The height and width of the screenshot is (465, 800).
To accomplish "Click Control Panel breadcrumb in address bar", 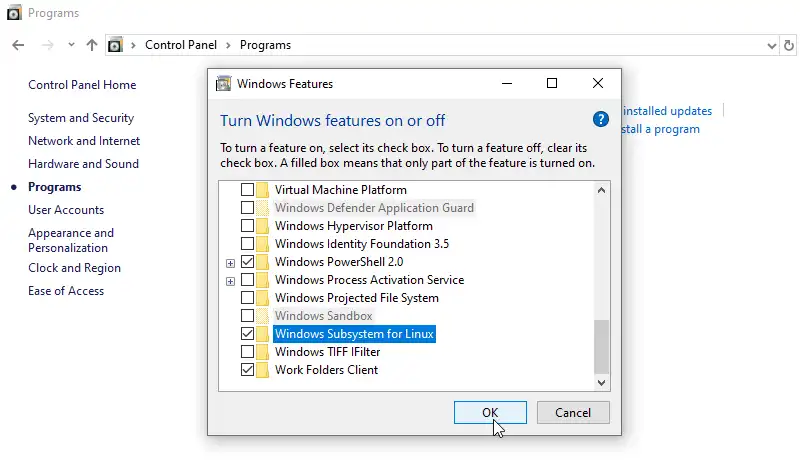I will (x=181, y=45).
